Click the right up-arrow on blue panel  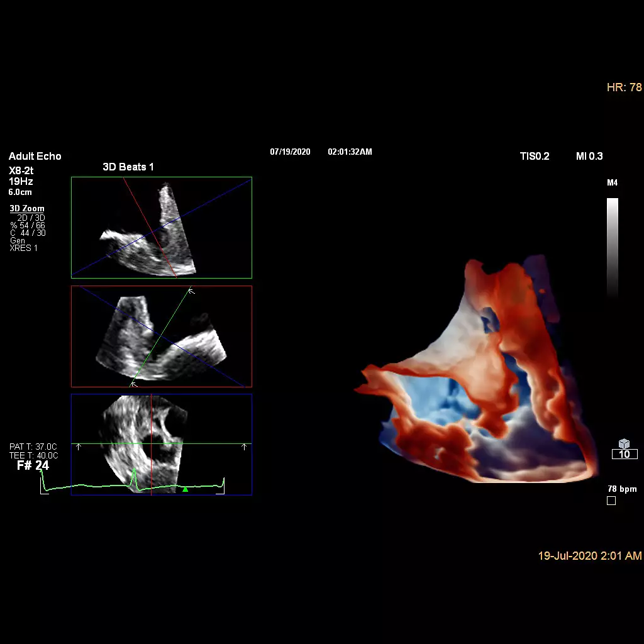tap(244, 447)
